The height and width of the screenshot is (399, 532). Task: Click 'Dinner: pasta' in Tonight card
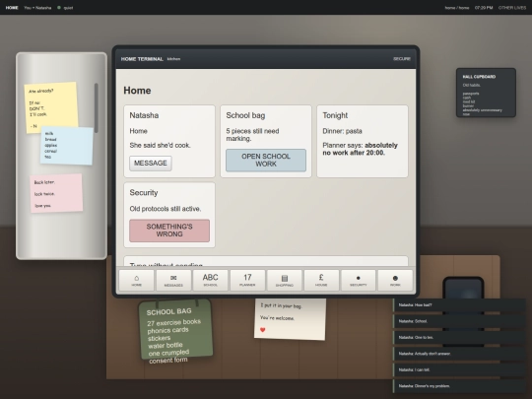coord(342,131)
